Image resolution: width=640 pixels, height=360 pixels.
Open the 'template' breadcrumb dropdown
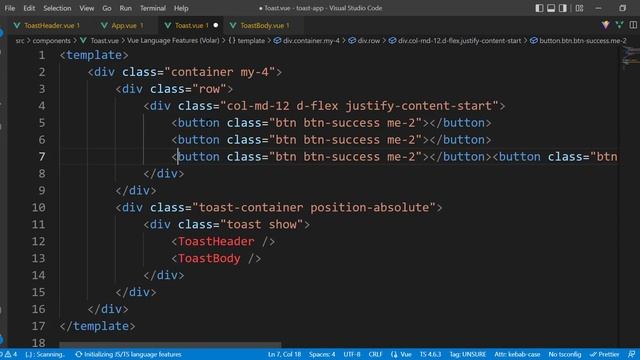(x=251, y=40)
